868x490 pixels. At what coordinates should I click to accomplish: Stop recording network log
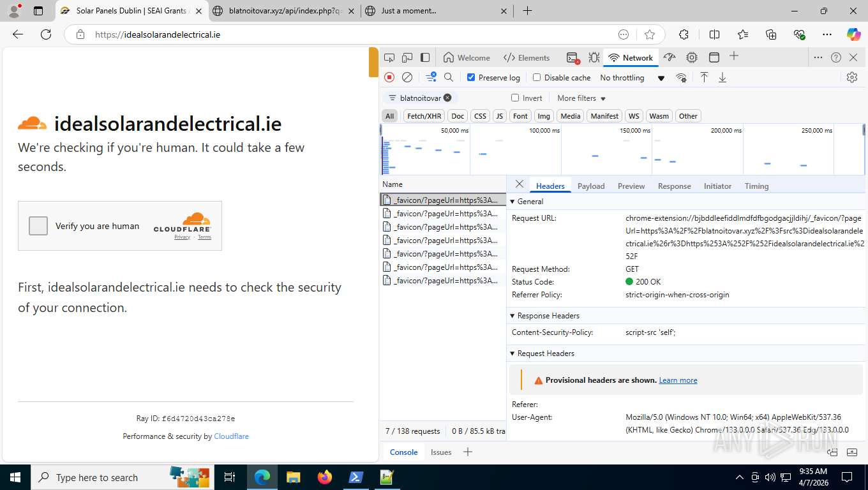389,77
